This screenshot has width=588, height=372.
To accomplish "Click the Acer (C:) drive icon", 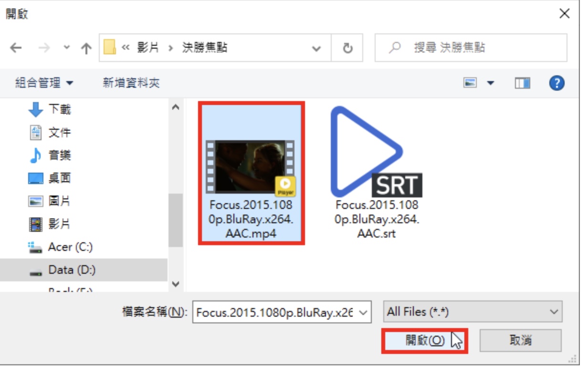I will (36, 248).
